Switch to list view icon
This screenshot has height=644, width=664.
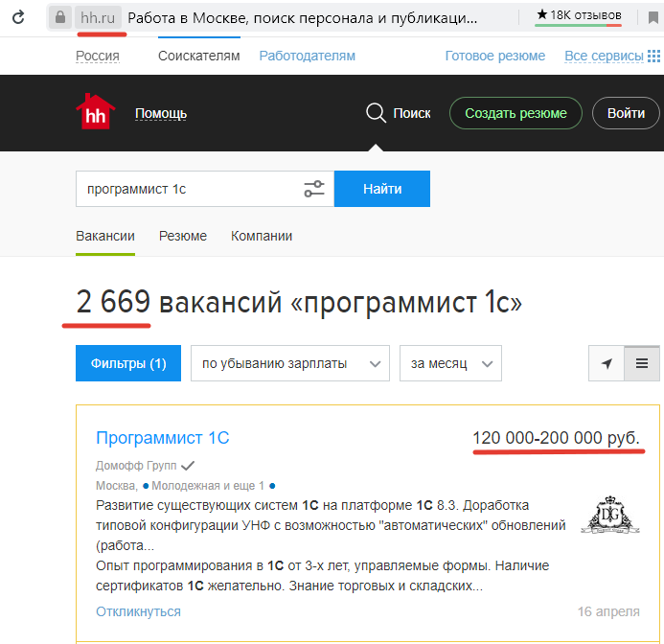click(642, 363)
